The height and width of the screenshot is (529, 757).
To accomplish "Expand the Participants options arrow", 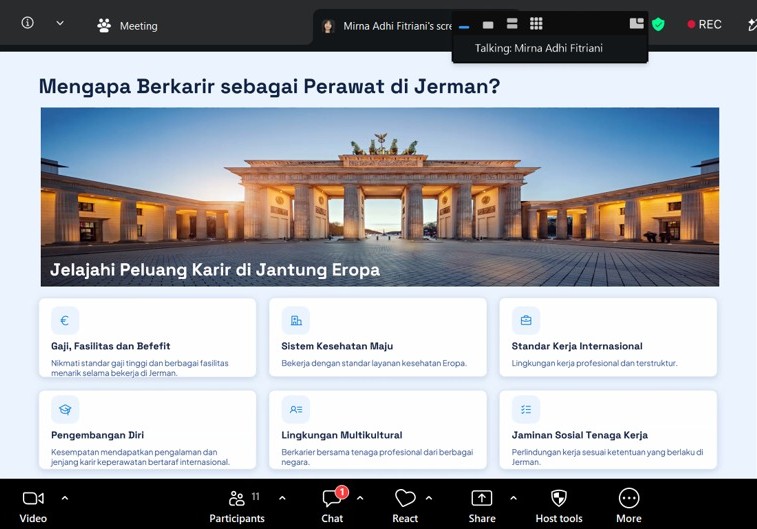I will point(282,498).
